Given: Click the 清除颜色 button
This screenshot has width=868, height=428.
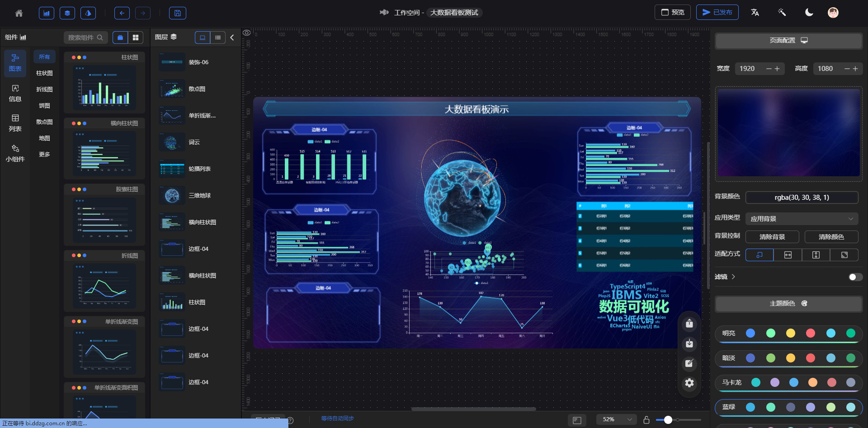Looking at the screenshot, I should tap(831, 237).
